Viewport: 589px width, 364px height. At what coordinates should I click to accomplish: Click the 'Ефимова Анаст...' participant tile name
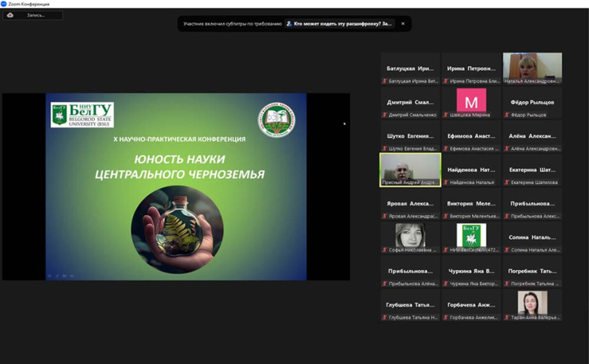pos(471,136)
